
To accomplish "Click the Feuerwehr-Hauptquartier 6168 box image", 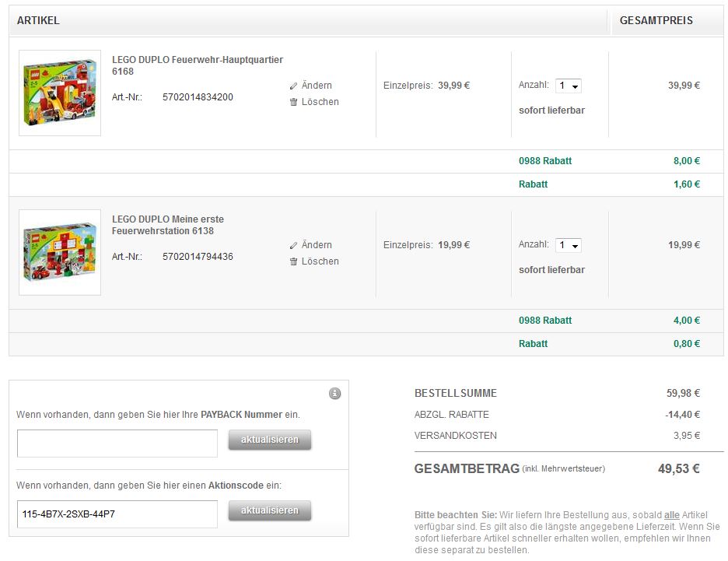I will (x=59, y=93).
